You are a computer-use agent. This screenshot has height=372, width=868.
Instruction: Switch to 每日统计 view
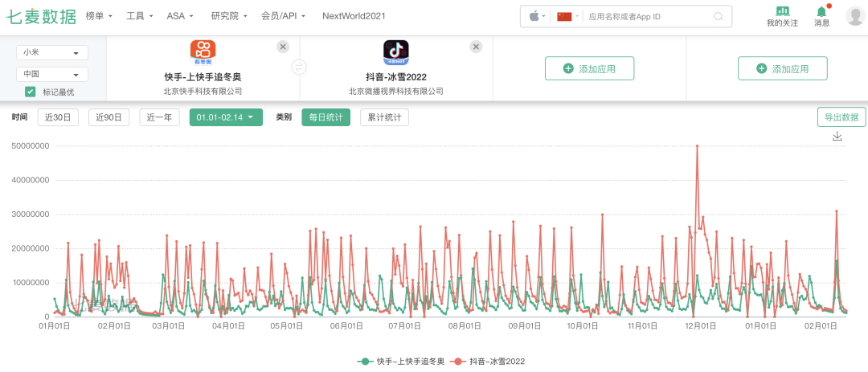click(x=326, y=117)
